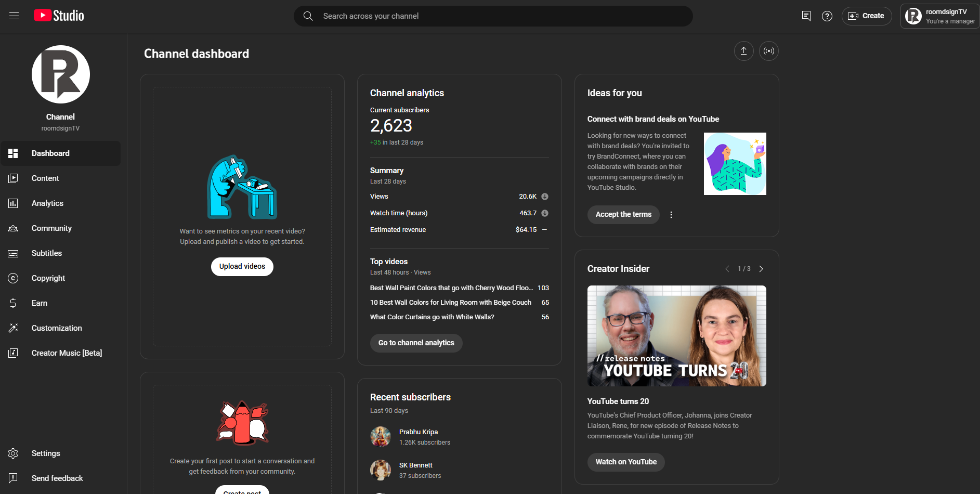Click the YouTube Studio logo
Viewport: 980px width, 494px height.
(x=59, y=16)
